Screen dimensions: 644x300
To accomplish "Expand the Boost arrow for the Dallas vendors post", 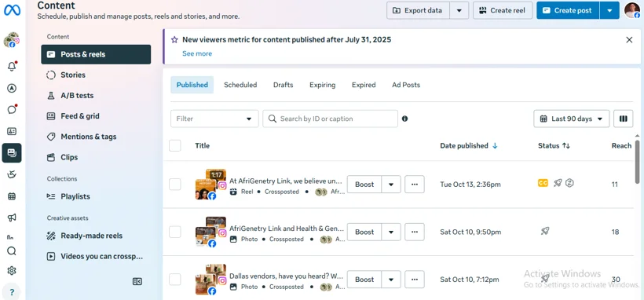I will (x=391, y=280).
